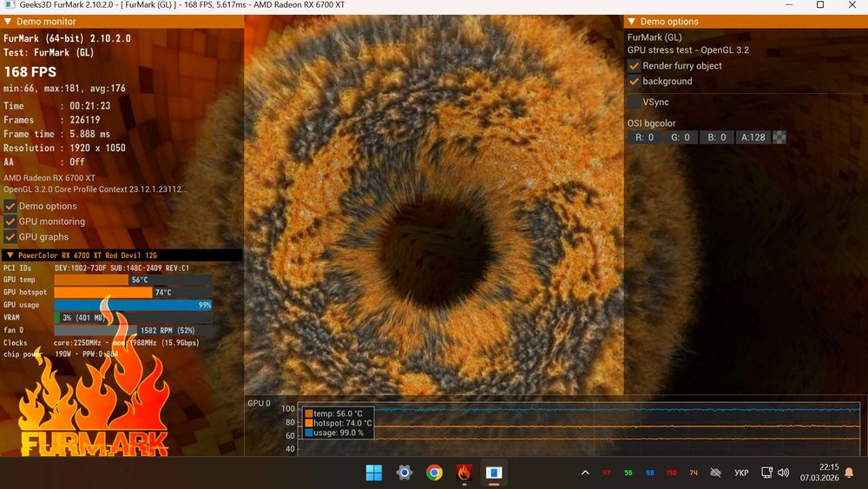Screen dimensions: 868x489
Task: Show hidden tray icons chevron
Action: (x=585, y=472)
